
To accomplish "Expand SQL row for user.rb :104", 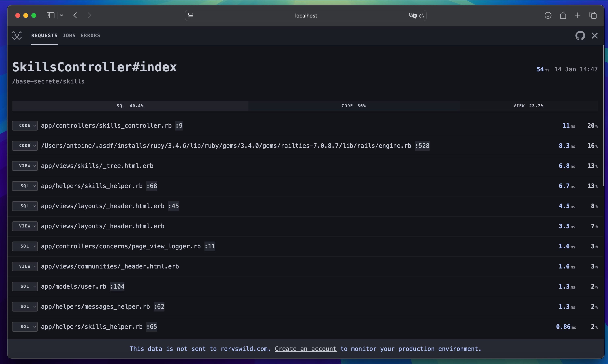I will click(x=25, y=287).
